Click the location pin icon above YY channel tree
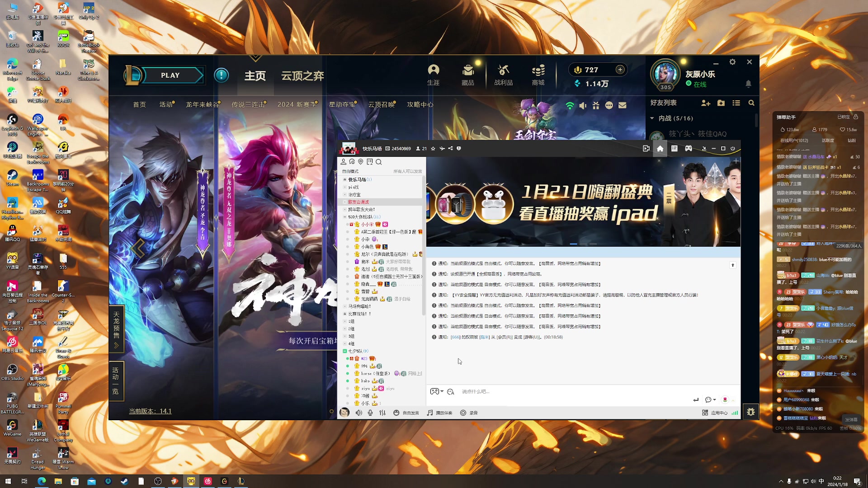 (360, 162)
